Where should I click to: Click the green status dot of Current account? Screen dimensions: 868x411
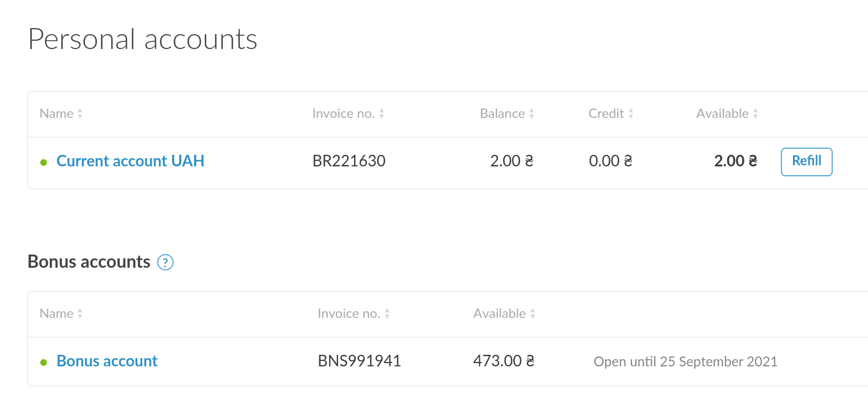pos(44,163)
